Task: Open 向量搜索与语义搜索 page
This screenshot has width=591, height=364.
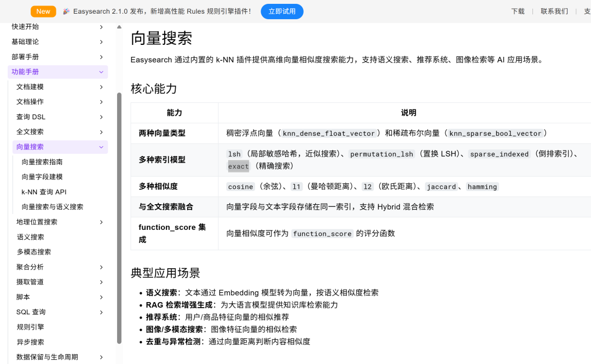Action: click(53, 207)
